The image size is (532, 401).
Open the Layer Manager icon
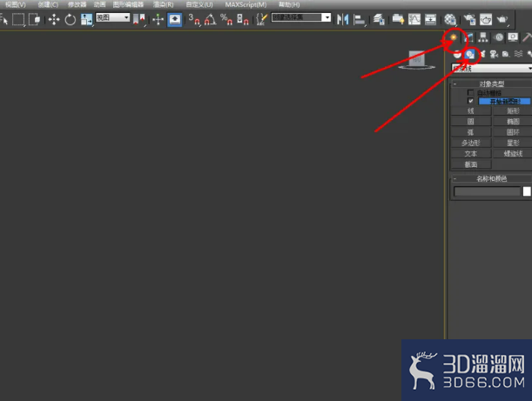pyautogui.click(x=379, y=19)
